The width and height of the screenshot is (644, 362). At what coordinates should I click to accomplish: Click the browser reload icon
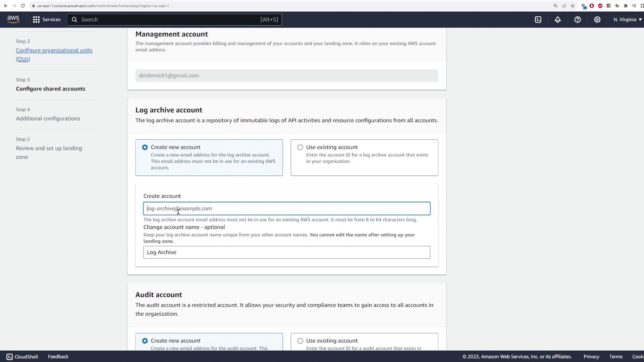[x=23, y=6]
